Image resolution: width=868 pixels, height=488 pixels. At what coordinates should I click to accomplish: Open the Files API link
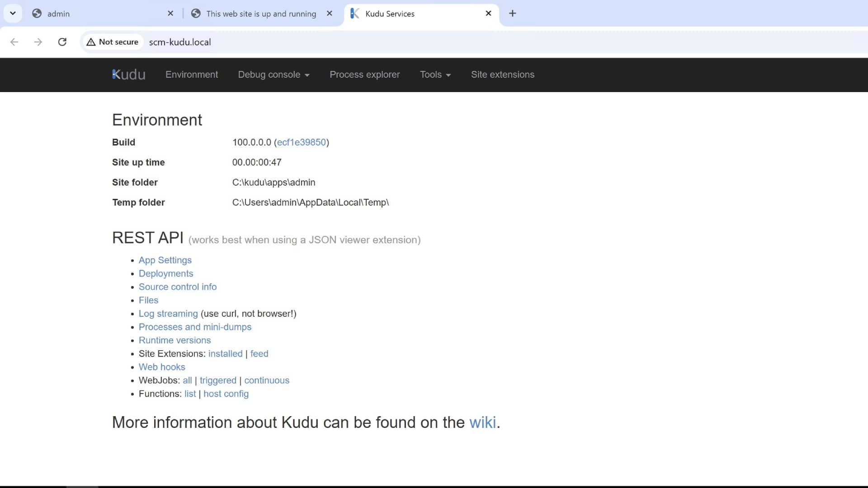pyautogui.click(x=148, y=300)
